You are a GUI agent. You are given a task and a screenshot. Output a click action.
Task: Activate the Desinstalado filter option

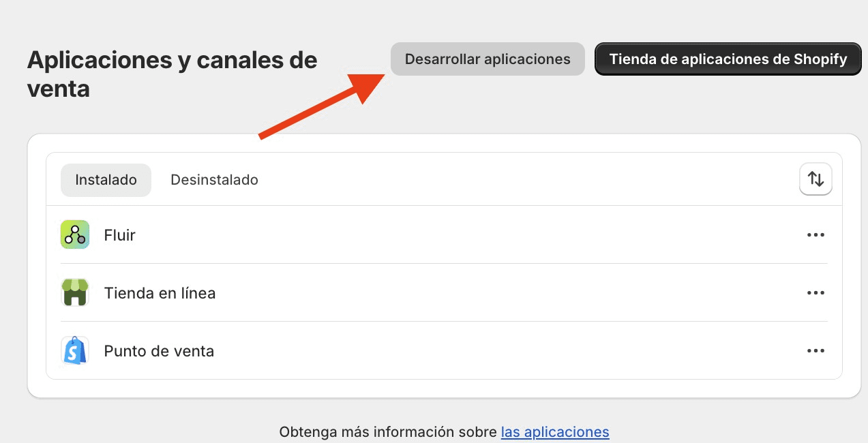pyautogui.click(x=214, y=179)
